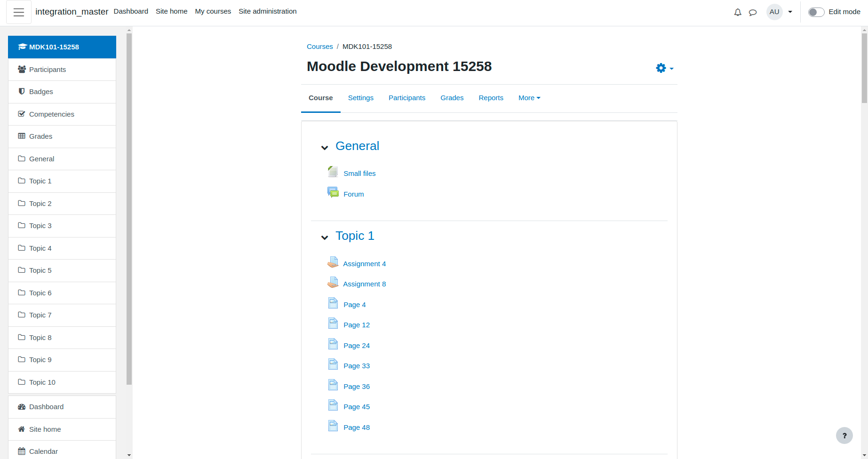Screen dimensions: 868x459
Task: Go to Dashboard in top navigation
Action: click(x=131, y=11)
